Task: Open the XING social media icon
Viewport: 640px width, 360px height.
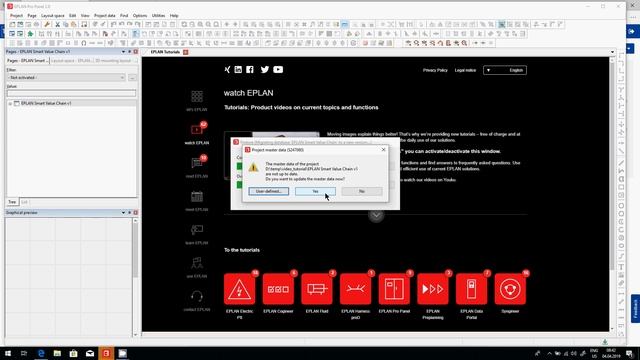Action: (227, 69)
